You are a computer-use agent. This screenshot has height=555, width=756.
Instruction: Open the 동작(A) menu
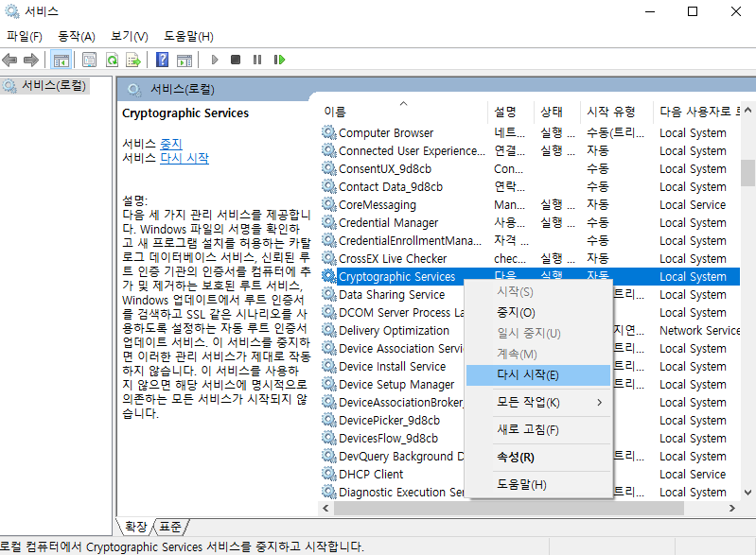click(77, 36)
